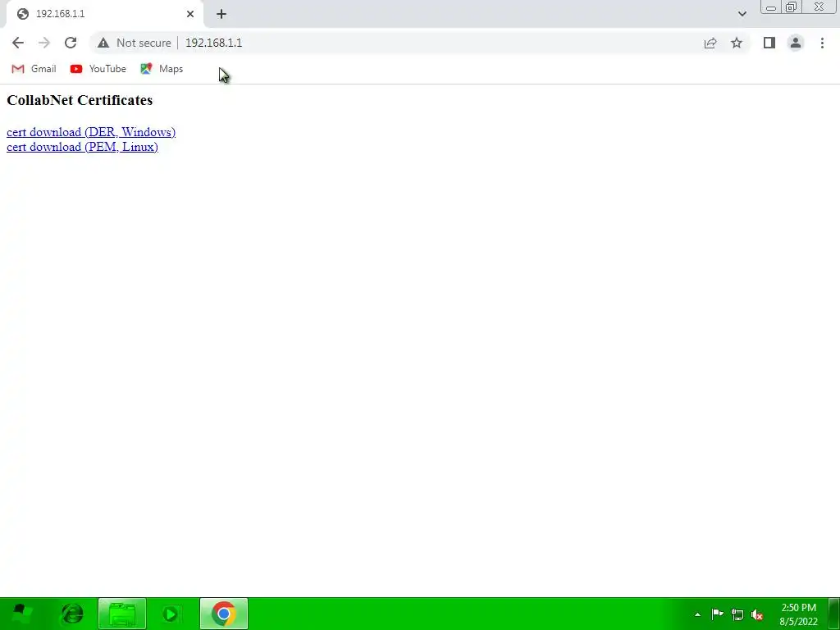Launch Internet Explorer from the taskbar
This screenshot has width=840, height=630.
72,614
